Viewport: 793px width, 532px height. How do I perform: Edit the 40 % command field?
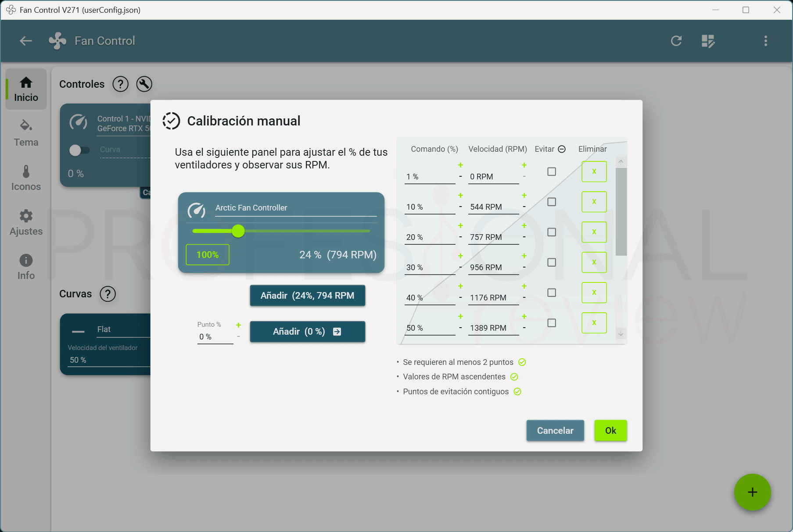(430, 298)
